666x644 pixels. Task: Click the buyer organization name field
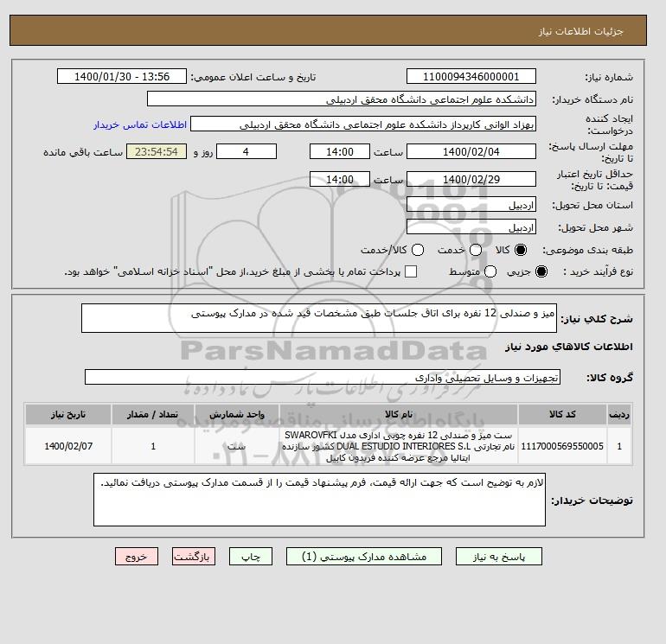[342, 99]
